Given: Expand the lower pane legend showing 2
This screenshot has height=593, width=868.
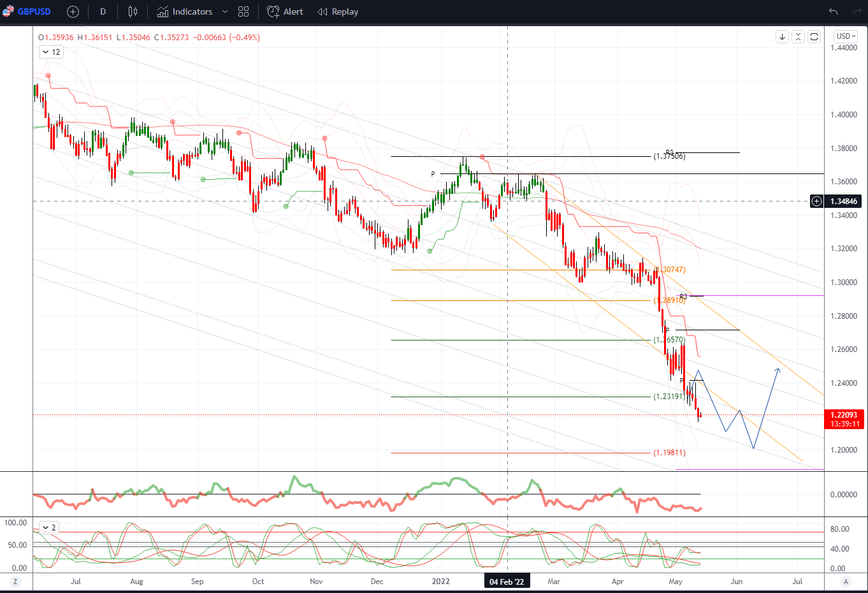Looking at the screenshot, I should (x=49, y=527).
